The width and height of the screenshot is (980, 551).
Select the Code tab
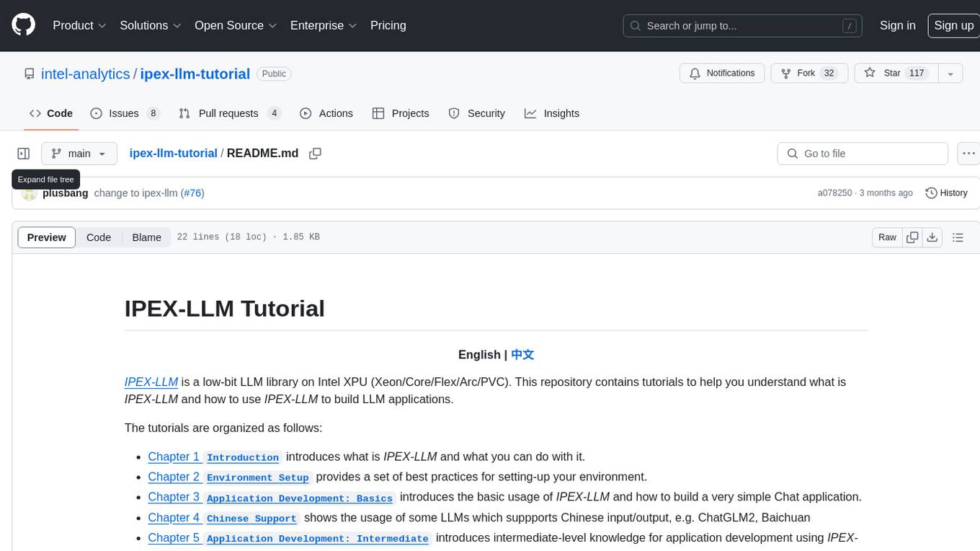51,113
